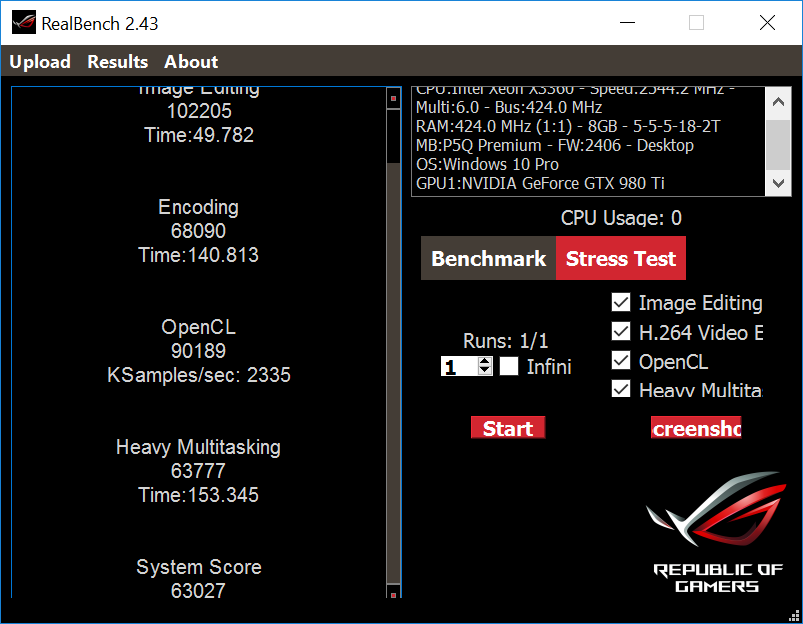
Task: Toggle the OpenCL test checkbox
Action: pyautogui.click(x=621, y=361)
